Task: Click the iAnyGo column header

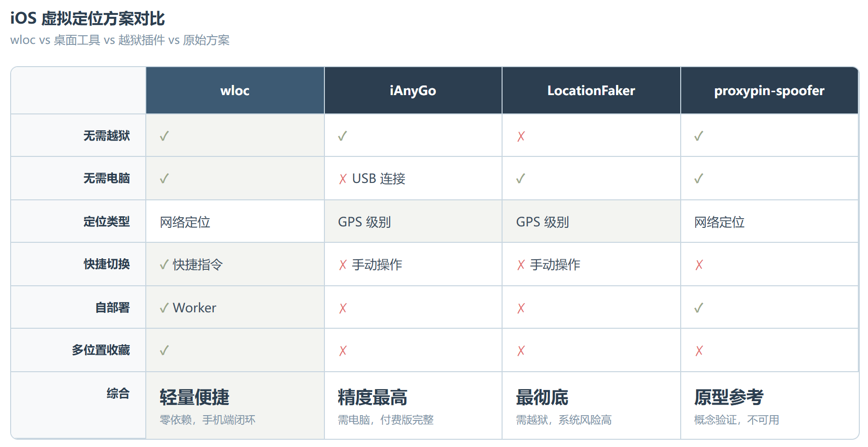Action: click(413, 90)
